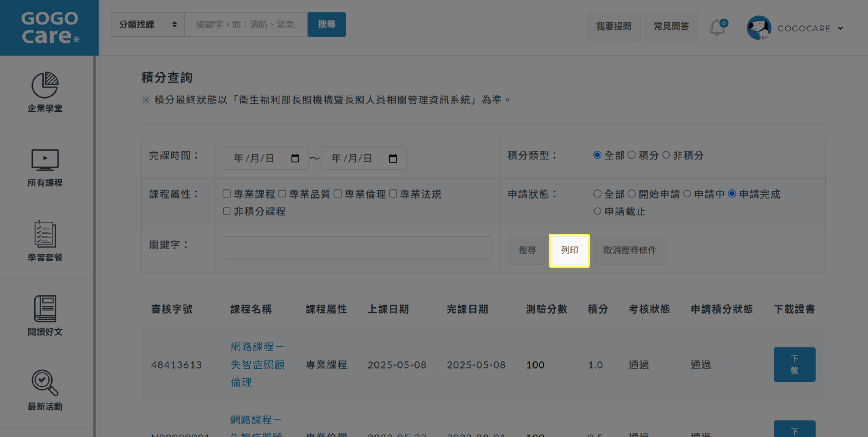Screen dimensions: 868x437
Task: Select 積分 radio for 積分類型
Action: [x=631, y=155]
